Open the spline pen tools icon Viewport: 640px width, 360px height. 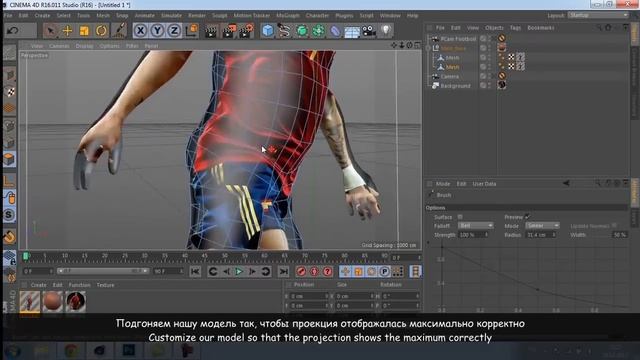click(x=284, y=31)
